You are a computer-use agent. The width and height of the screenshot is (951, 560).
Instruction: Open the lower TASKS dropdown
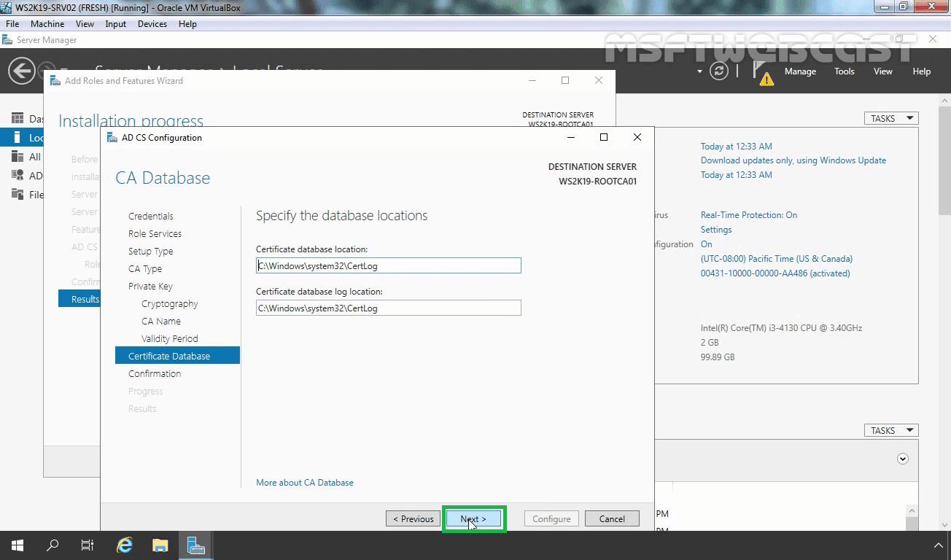tap(891, 430)
